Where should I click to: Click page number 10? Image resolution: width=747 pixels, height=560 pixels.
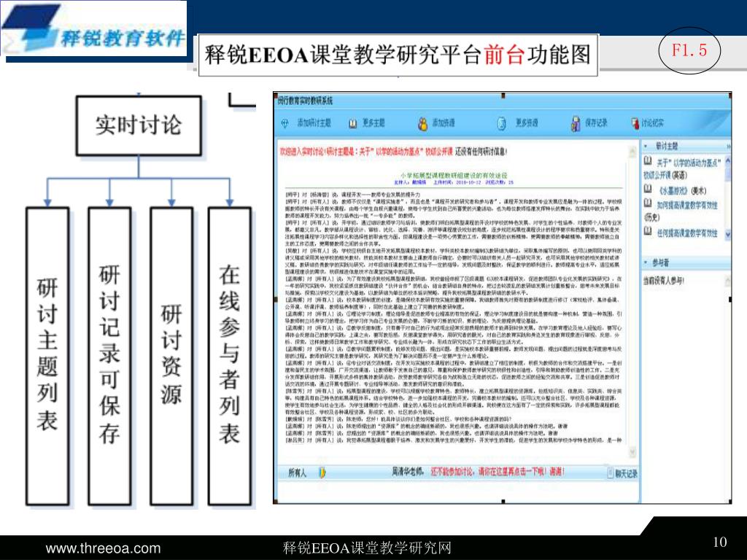coord(720,542)
